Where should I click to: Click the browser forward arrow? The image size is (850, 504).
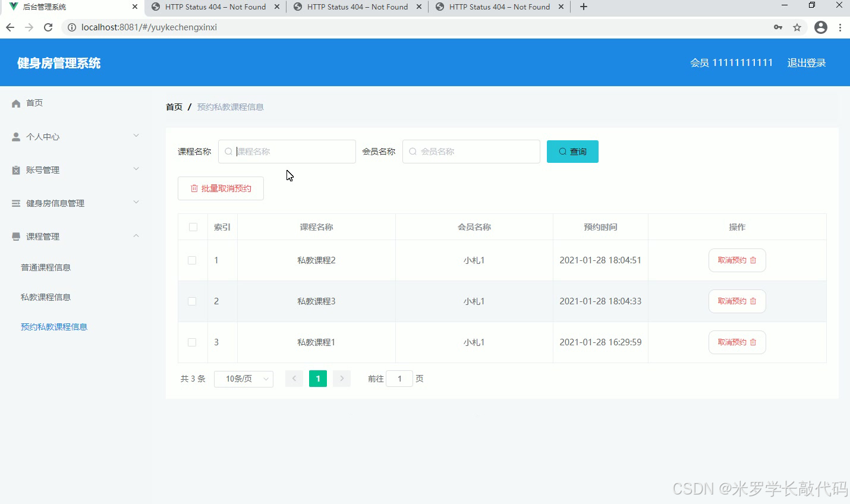click(29, 27)
